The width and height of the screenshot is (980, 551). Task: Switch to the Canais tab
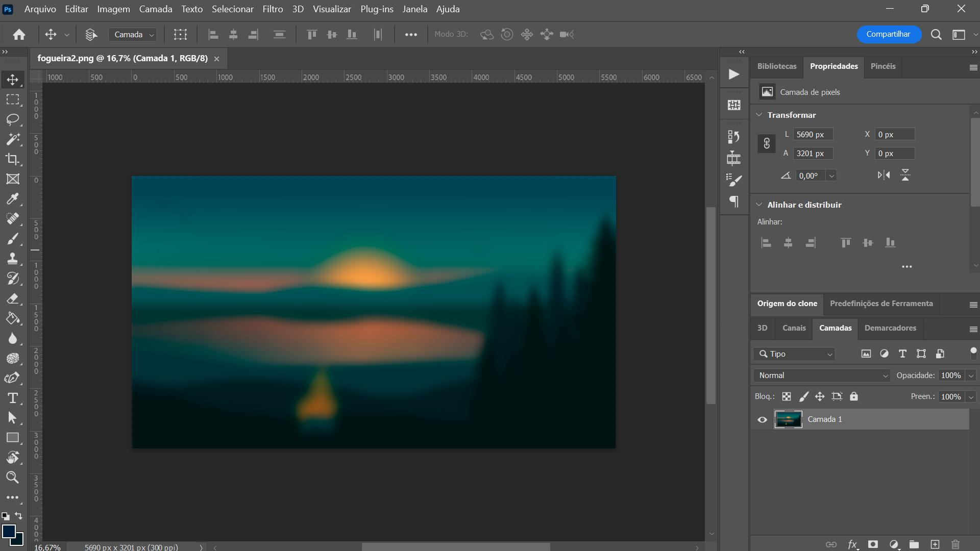(794, 328)
